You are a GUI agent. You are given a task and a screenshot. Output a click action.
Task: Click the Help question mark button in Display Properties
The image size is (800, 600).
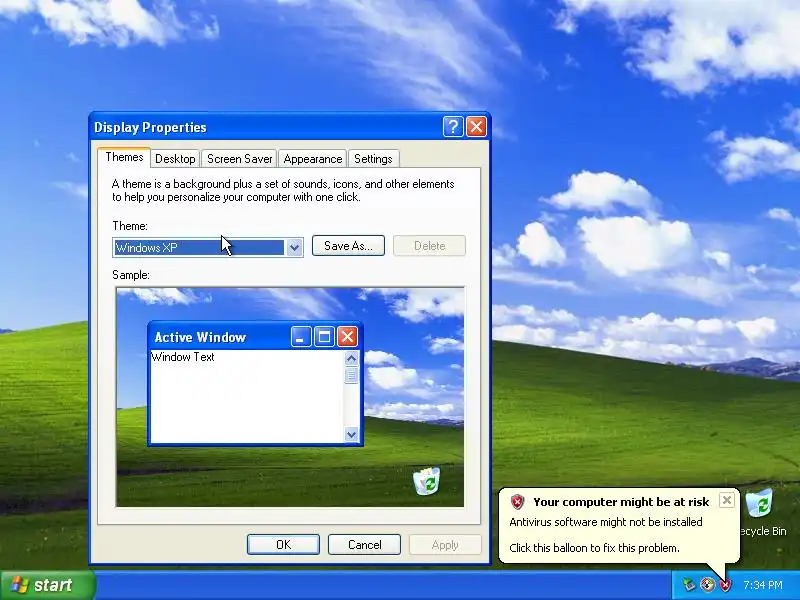(x=453, y=127)
